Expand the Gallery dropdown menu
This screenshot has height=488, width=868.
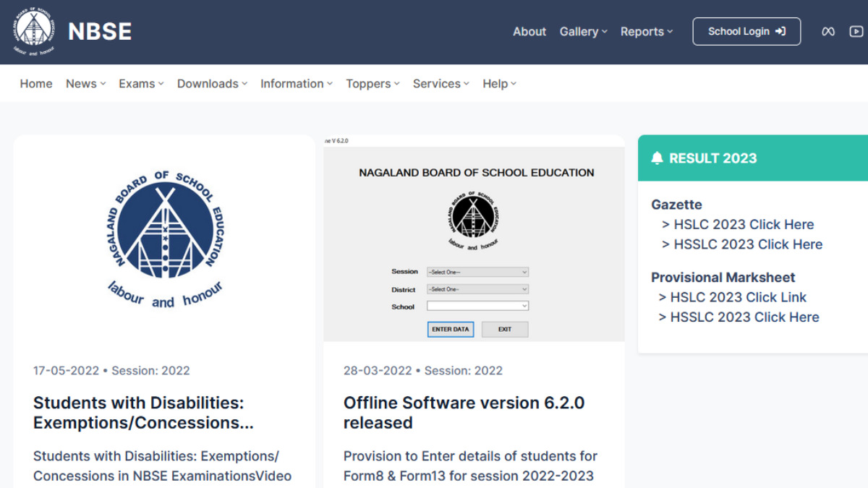point(583,32)
